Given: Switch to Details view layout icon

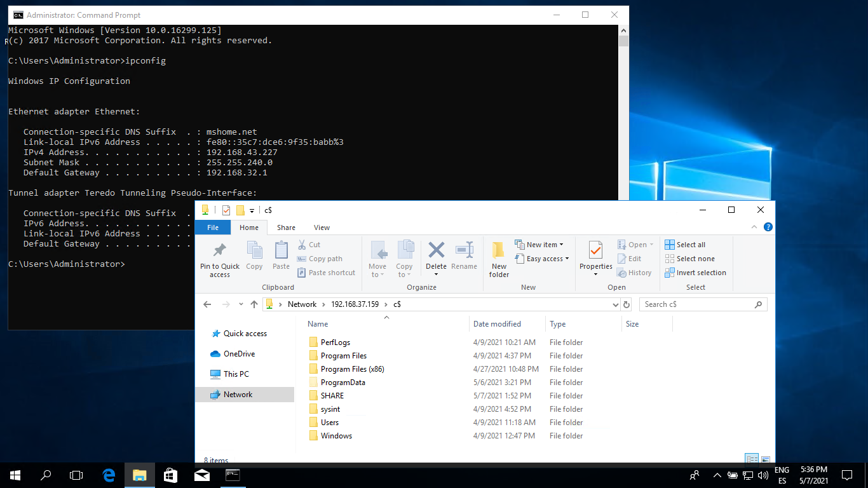Looking at the screenshot, I should pos(752,459).
